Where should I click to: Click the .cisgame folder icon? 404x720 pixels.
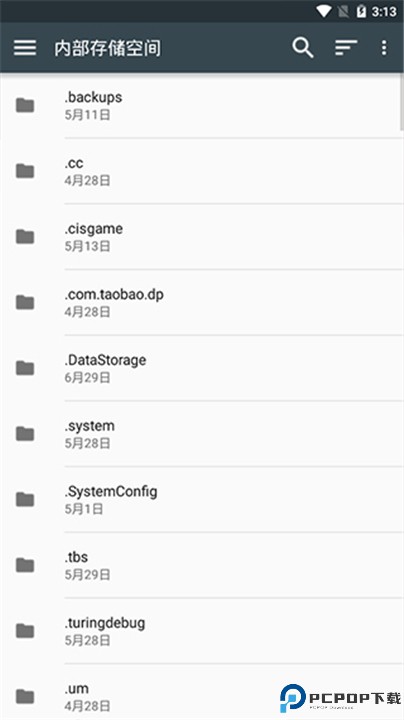pyautogui.click(x=25, y=236)
